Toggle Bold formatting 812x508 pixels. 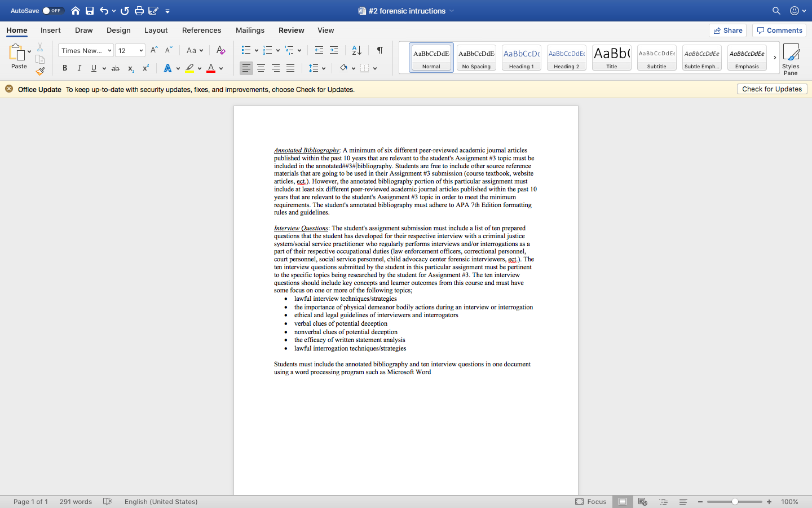point(65,68)
